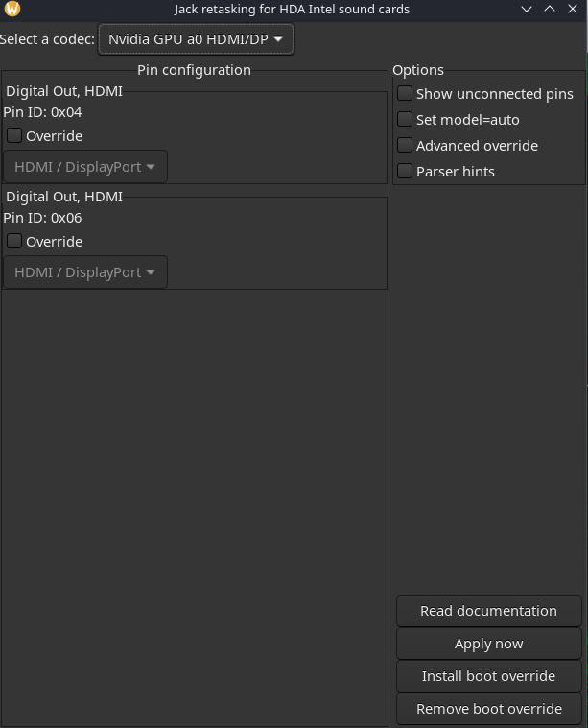Viewport: 588px width, 728px height.
Task: Click Remove boot override button
Action: click(488, 709)
